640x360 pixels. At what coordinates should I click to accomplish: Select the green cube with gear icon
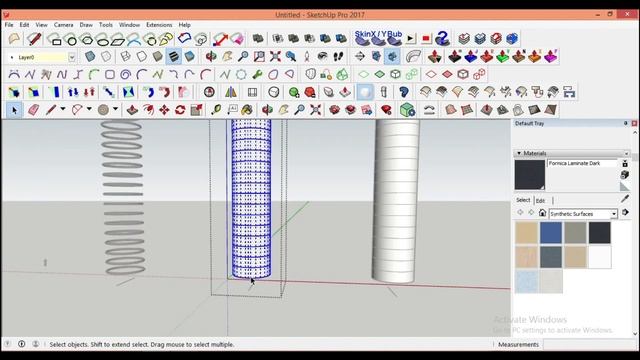click(x=407, y=110)
